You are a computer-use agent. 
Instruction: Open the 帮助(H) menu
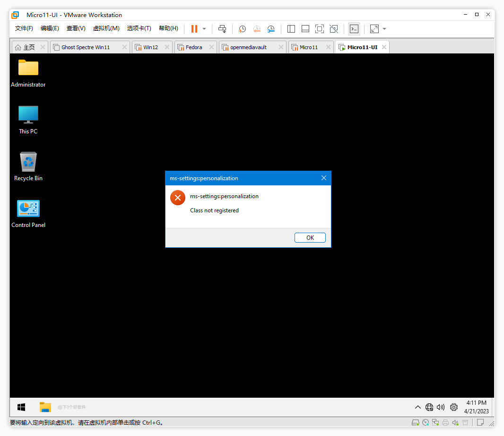click(x=168, y=28)
